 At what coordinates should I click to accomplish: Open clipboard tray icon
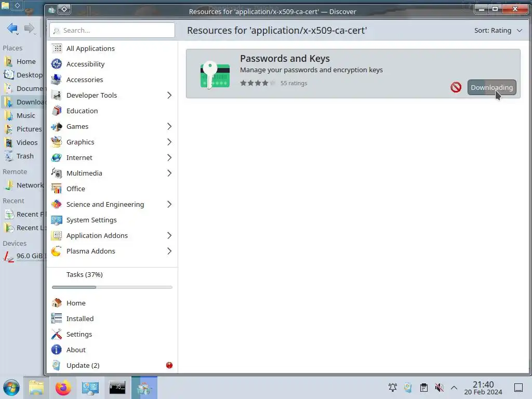pos(424,388)
